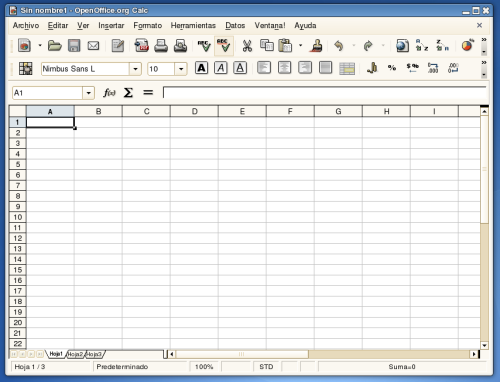Click the Redo arrow icon
The image size is (500, 382).
pos(368,45)
